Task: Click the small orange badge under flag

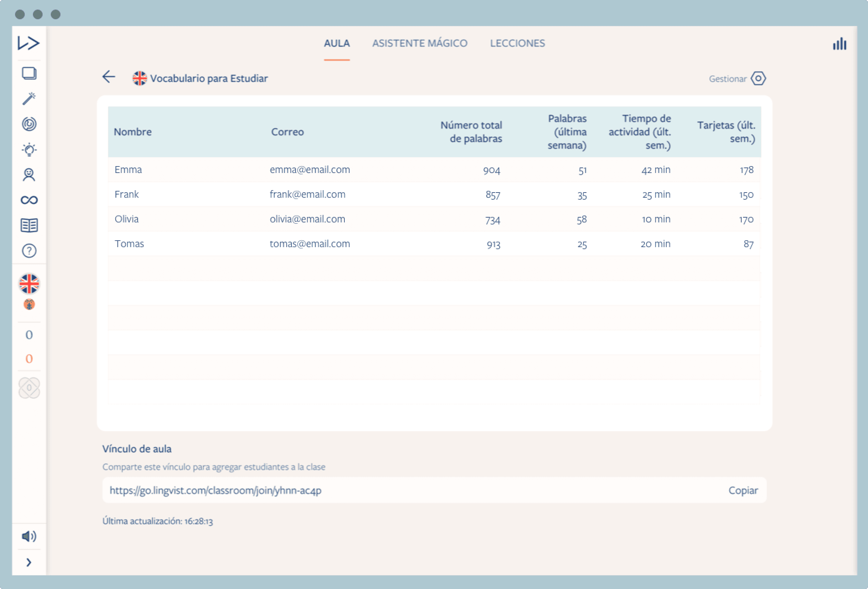Action: pos(29,304)
